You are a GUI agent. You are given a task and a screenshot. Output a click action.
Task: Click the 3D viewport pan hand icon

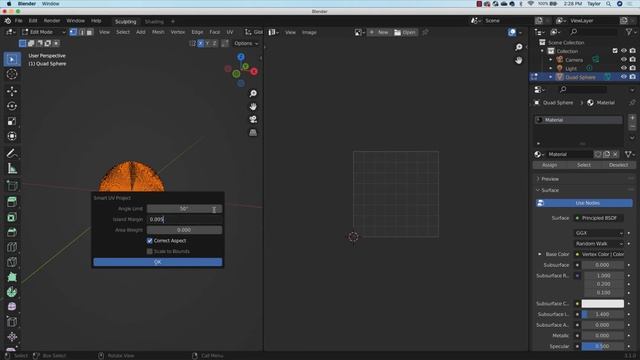[253, 107]
